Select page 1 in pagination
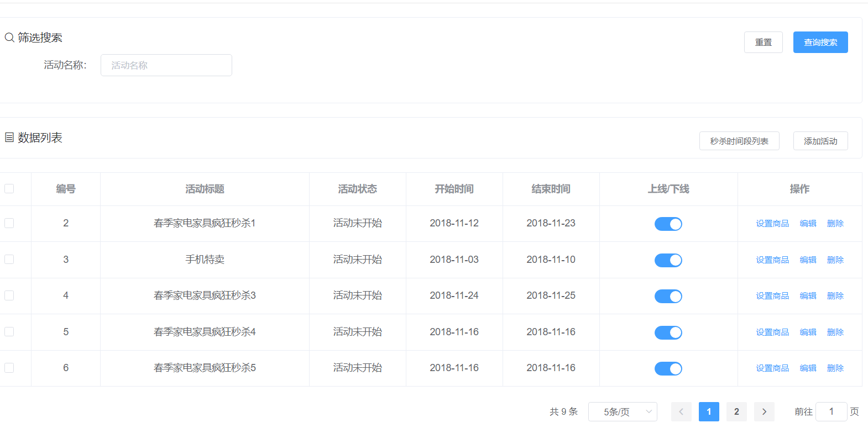This screenshot has width=868, height=428. pos(709,411)
